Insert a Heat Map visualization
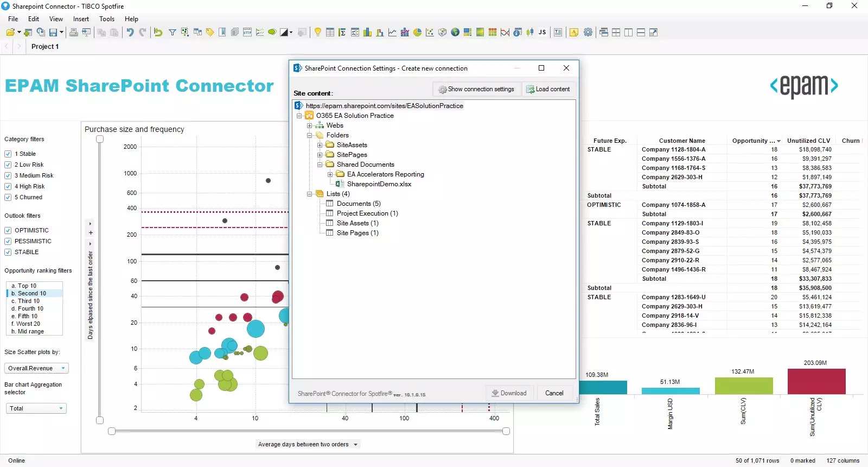The height and width of the screenshot is (467, 868). pos(480,33)
